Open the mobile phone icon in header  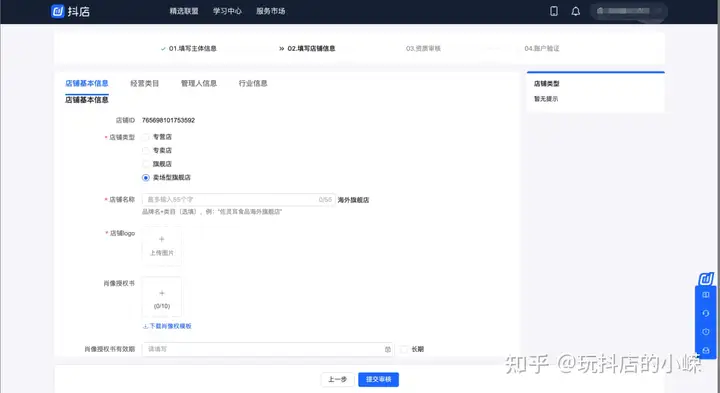tap(554, 11)
